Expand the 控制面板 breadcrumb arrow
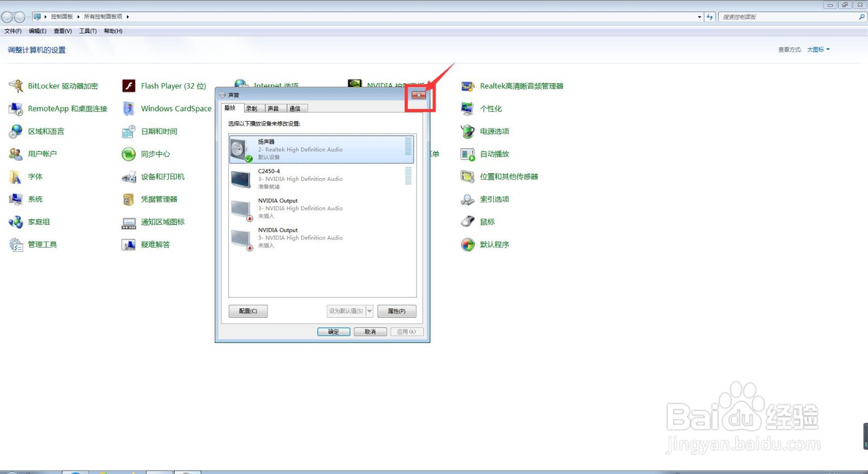868x474 pixels. (78, 17)
